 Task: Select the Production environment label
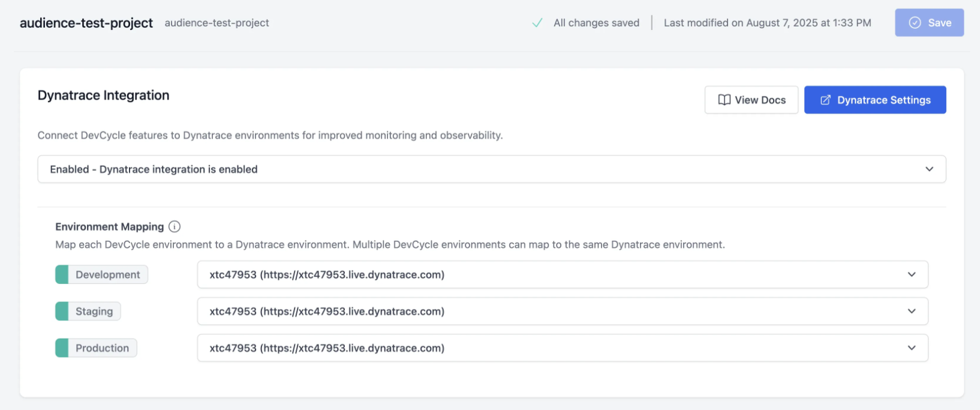(102, 348)
